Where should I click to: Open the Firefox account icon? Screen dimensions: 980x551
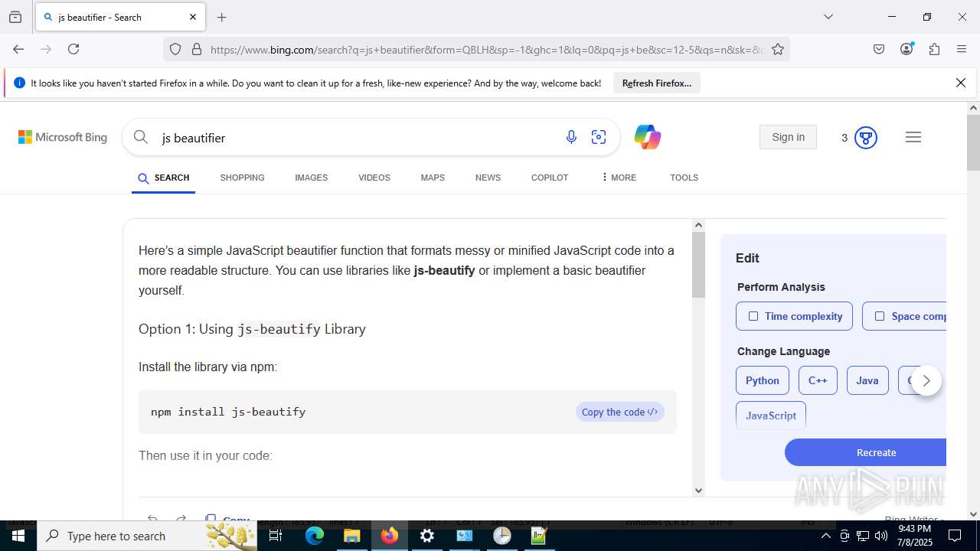click(906, 49)
